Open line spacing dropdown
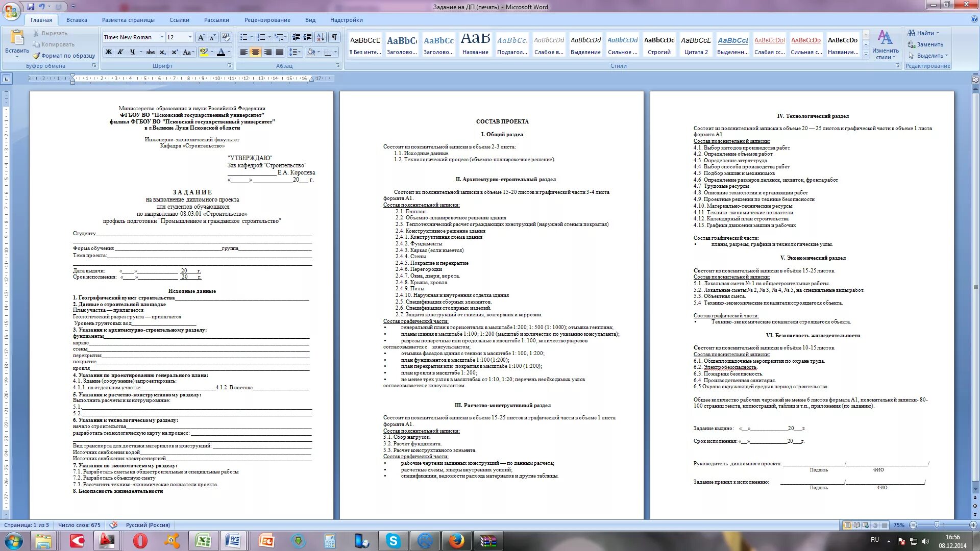The height and width of the screenshot is (551, 980). [x=295, y=52]
